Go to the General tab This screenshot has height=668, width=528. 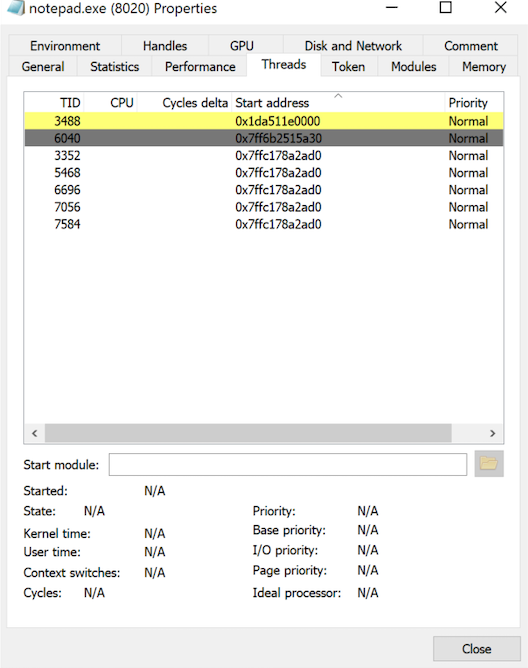43,66
